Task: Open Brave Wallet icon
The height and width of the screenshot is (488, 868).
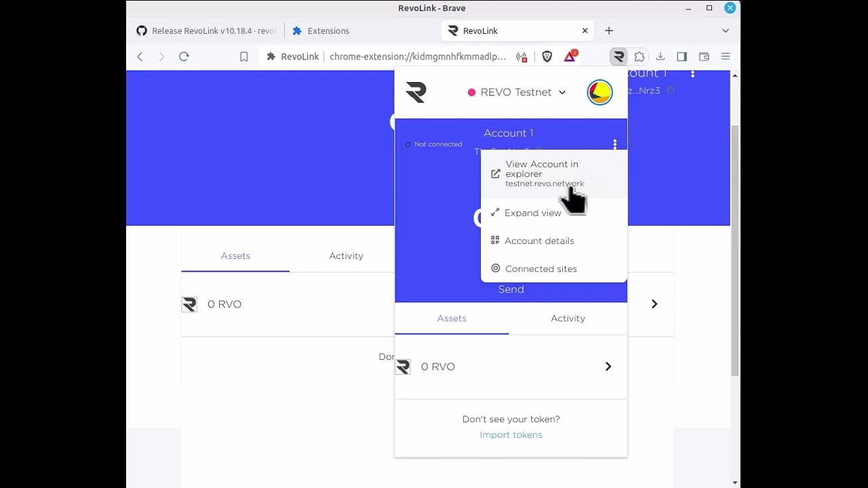Action: pos(704,57)
